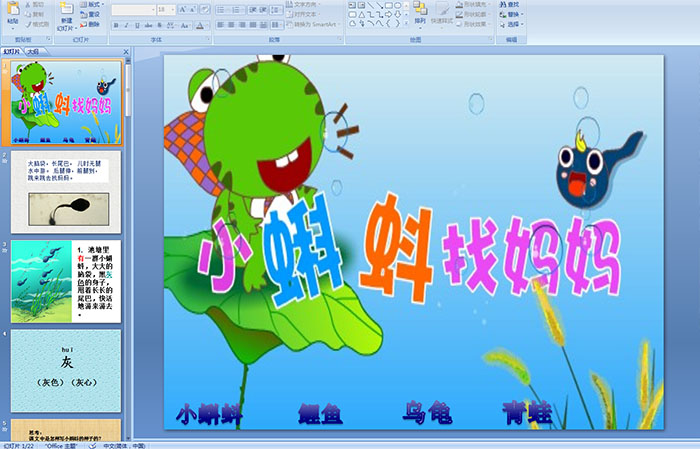
Task: Select the Right Arrow block shape
Action: point(388,15)
